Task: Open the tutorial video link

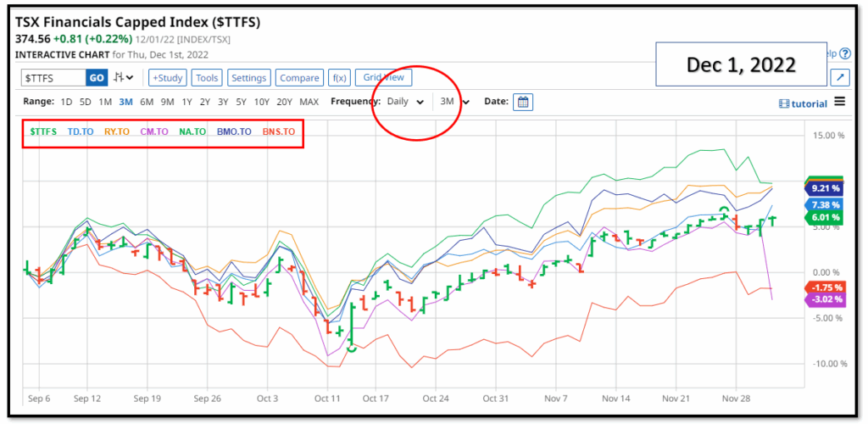Action: click(x=801, y=103)
